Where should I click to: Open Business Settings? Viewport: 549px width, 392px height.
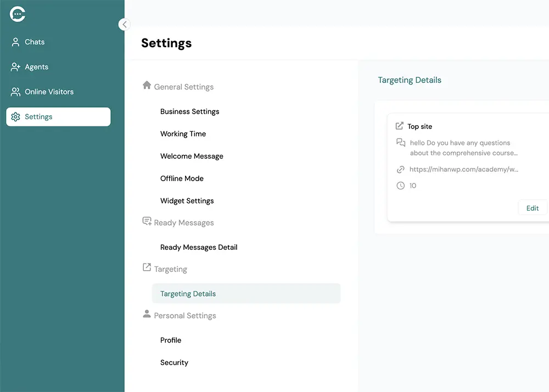point(189,111)
